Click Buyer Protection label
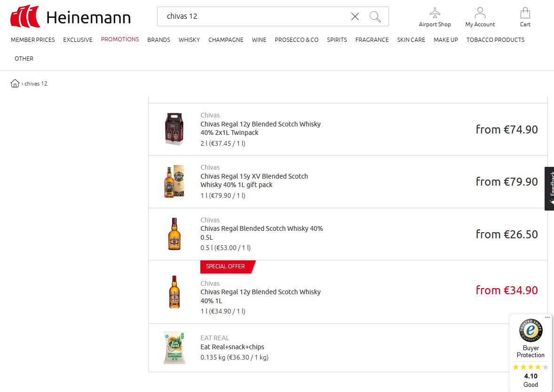This screenshot has width=554, height=392. click(530, 352)
